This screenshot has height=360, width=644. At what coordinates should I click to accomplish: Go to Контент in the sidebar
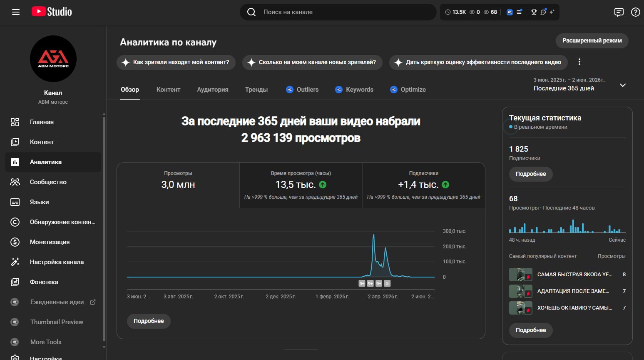[x=53, y=142]
